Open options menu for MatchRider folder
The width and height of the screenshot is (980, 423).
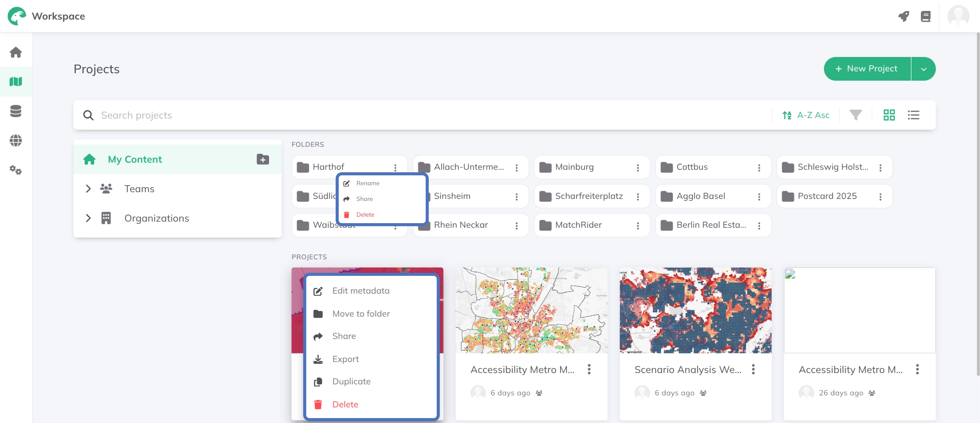tap(638, 226)
